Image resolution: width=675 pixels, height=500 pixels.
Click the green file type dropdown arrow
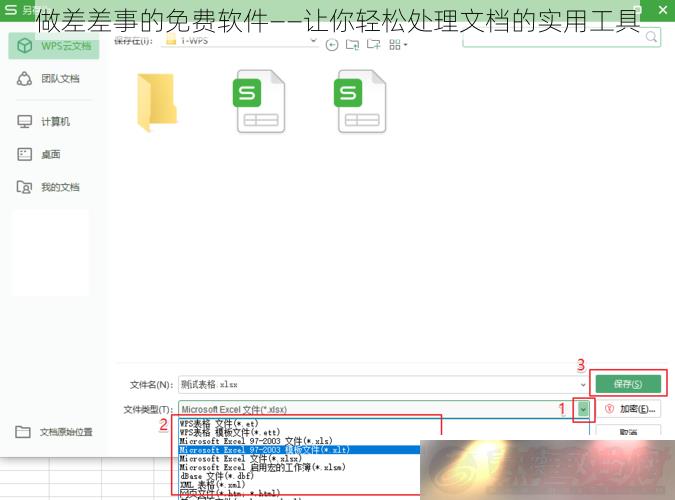pos(583,409)
